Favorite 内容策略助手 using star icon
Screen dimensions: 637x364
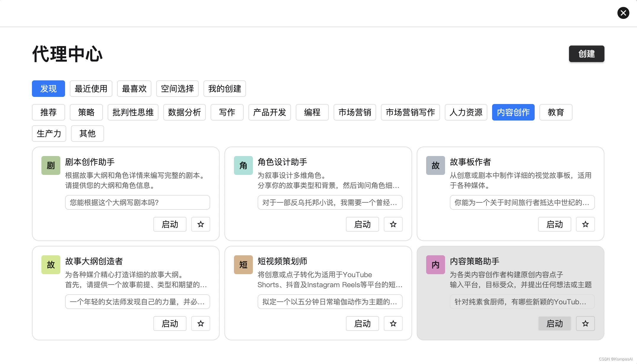(585, 324)
